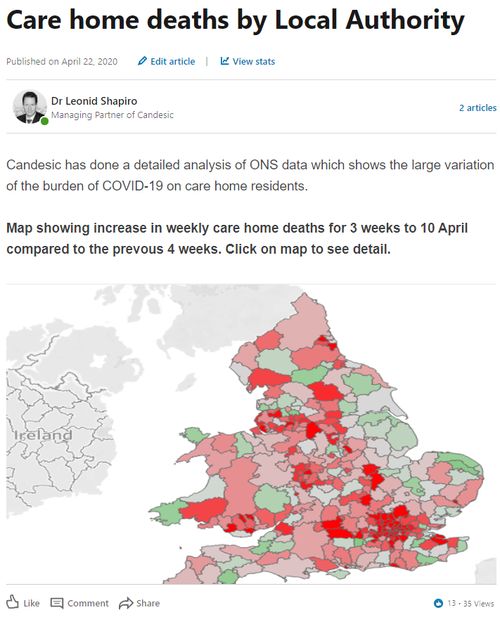The width and height of the screenshot is (500, 617).
Task: Click the chart icon beside View stats
Action: tap(224, 61)
